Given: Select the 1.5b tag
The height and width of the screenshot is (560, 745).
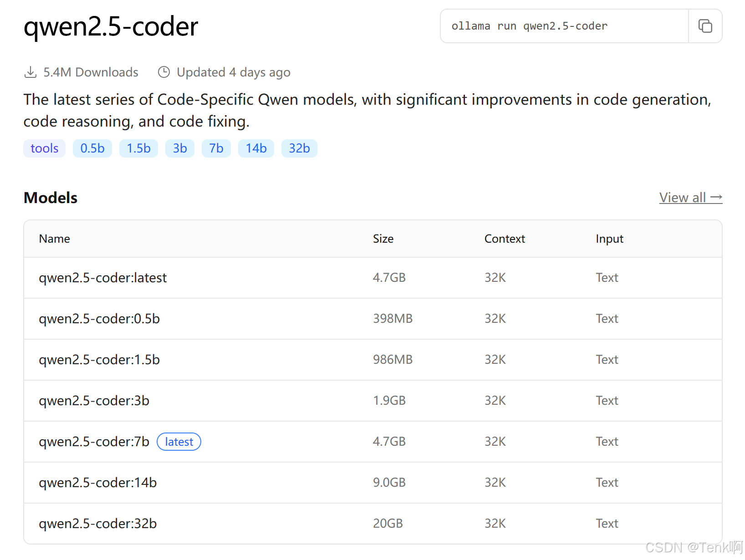Looking at the screenshot, I should tap(138, 148).
